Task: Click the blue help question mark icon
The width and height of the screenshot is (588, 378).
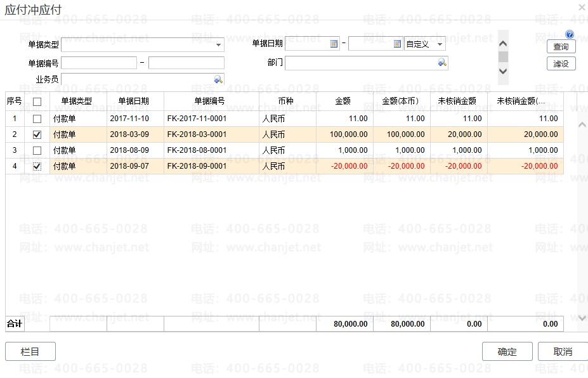Action: coord(570,35)
